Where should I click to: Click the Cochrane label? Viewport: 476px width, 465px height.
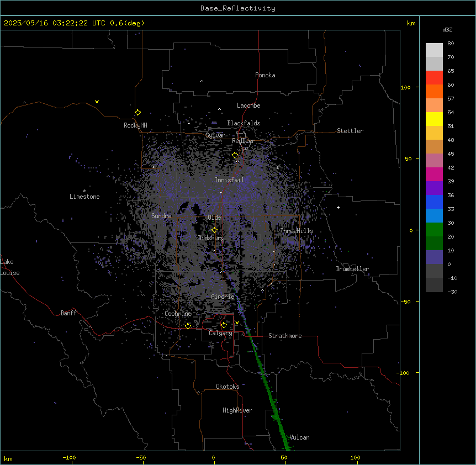point(178,314)
